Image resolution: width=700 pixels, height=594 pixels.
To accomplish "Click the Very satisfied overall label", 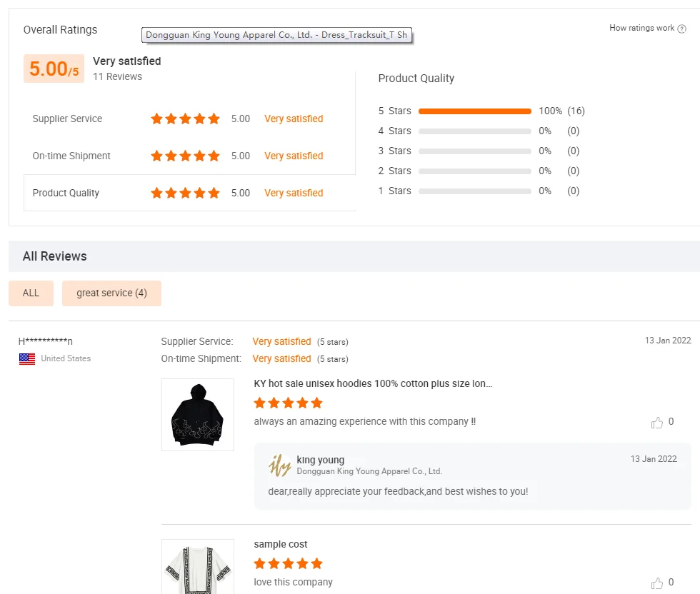I will tap(127, 61).
